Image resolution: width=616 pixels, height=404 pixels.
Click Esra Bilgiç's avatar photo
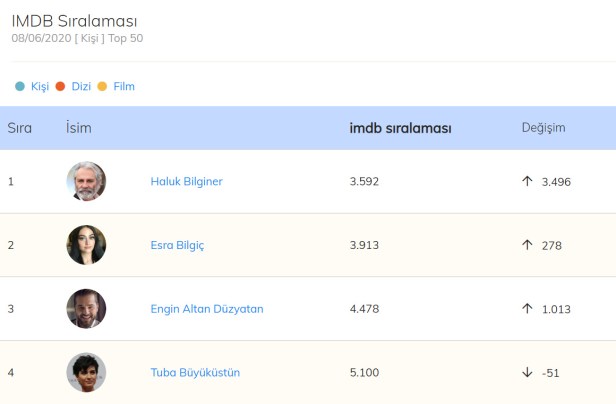[86, 245]
